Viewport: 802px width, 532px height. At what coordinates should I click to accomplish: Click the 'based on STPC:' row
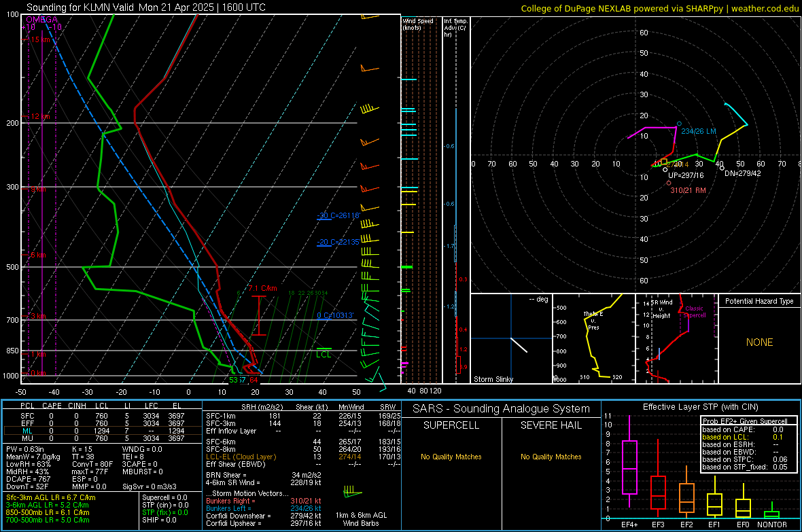click(x=745, y=459)
